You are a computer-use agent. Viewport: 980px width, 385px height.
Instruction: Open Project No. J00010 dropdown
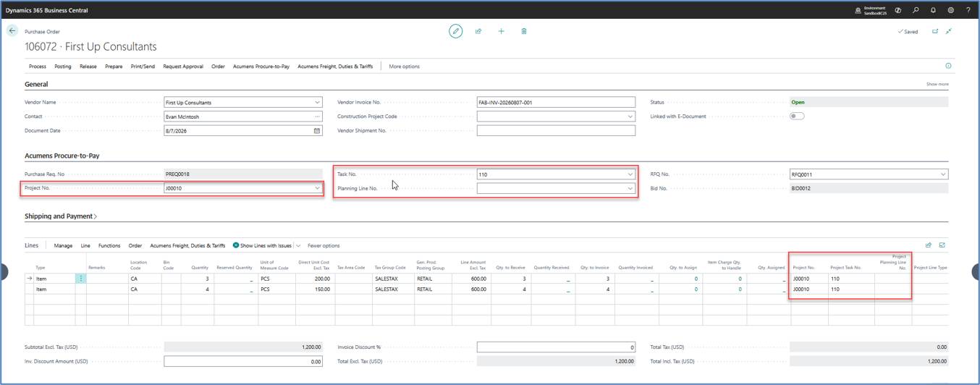point(317,188)
